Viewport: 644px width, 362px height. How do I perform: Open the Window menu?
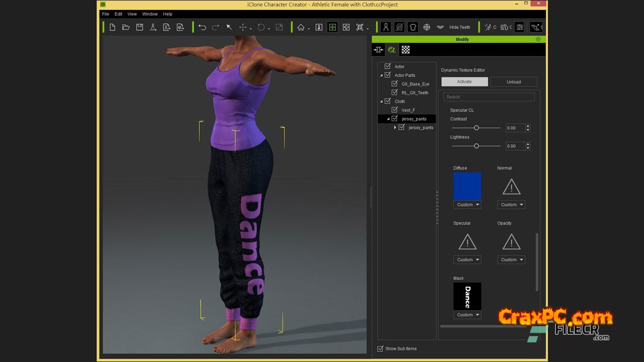pyautogui.click(x=150, y=14)
